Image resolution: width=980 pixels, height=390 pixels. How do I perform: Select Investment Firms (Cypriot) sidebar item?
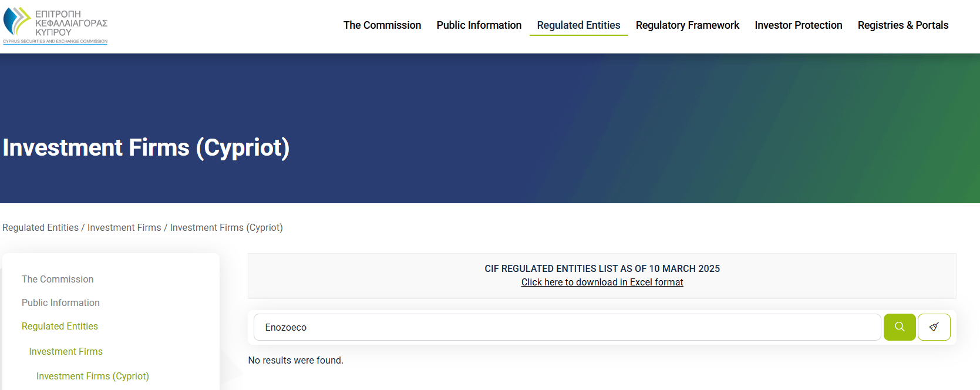point(93,376)
